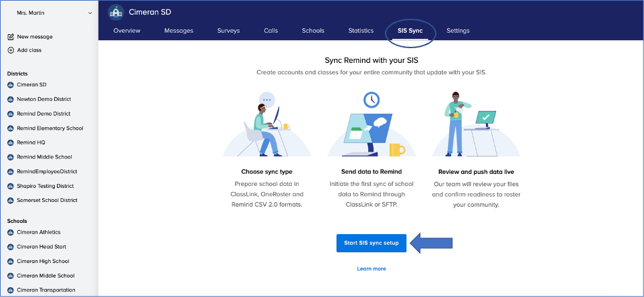The image size is (644, 297).
Task: Open the Surveys tab
Action: 228,31
